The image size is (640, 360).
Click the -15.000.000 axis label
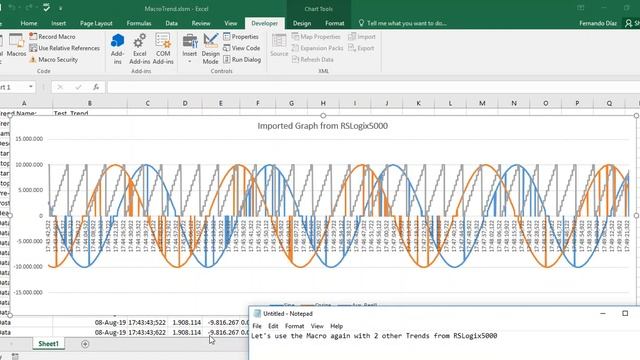point(28,293)
